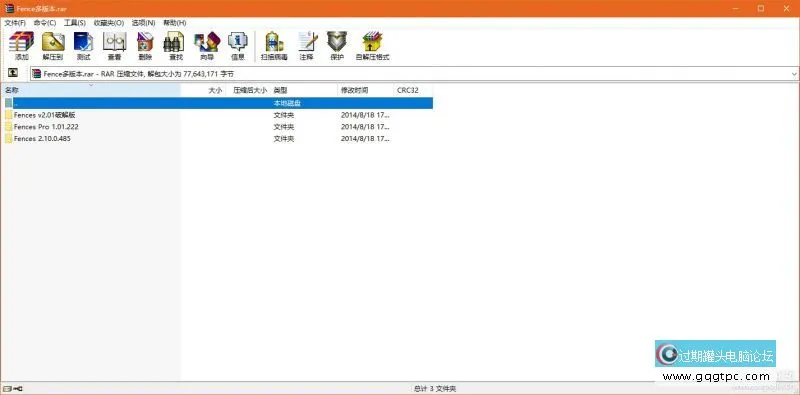800x395 pixels.
Task: Sort by Packed Size (压缩后大小) column header
Action: pyautogui.click(x=248, y=90)
